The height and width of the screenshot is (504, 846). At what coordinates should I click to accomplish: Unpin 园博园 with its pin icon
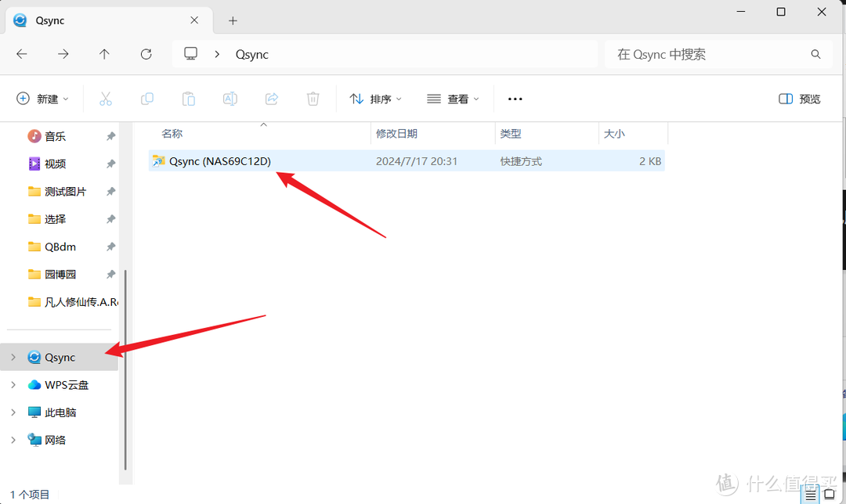pos(110,275)
